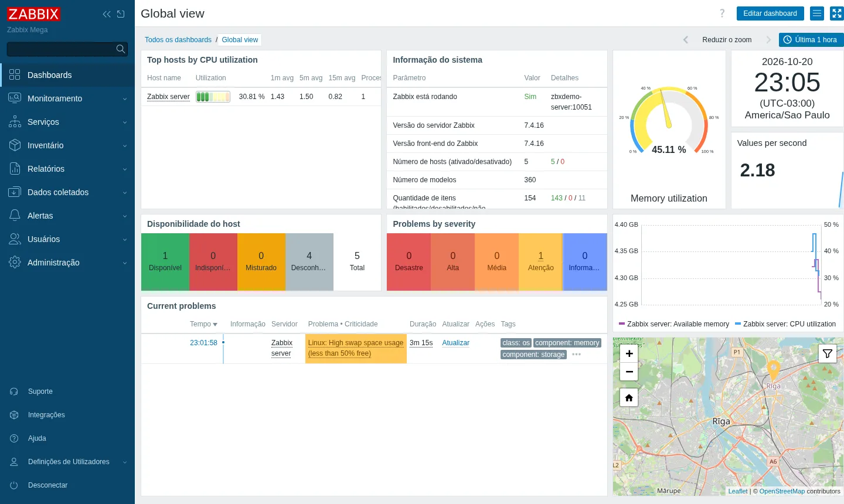Click the orange Riga map marker
Viewport: 844px width, 504px height.
774,370
